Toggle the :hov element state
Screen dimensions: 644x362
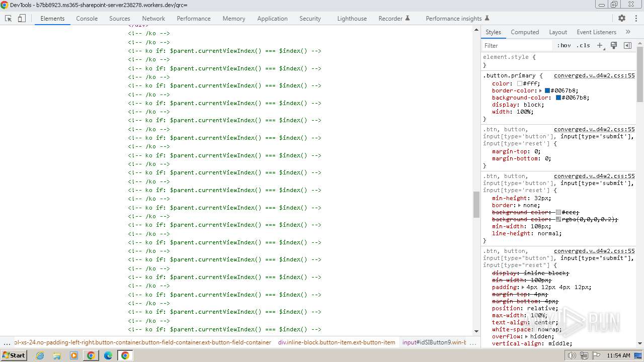[564, 45]
